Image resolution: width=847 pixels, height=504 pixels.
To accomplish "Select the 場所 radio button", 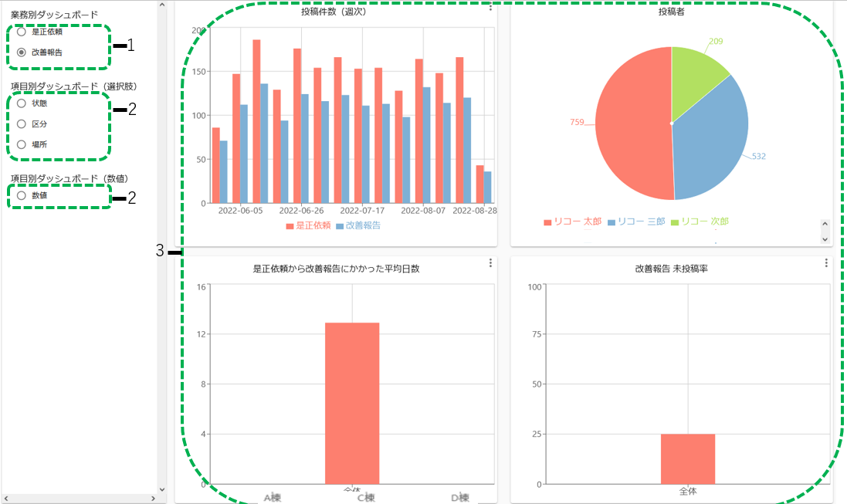I will coord(22,144).
